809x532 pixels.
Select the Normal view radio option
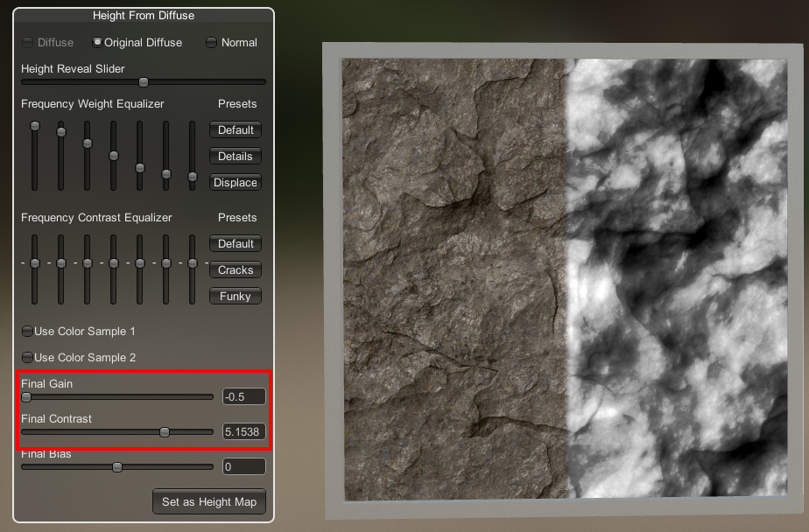(x=211, y=42)
